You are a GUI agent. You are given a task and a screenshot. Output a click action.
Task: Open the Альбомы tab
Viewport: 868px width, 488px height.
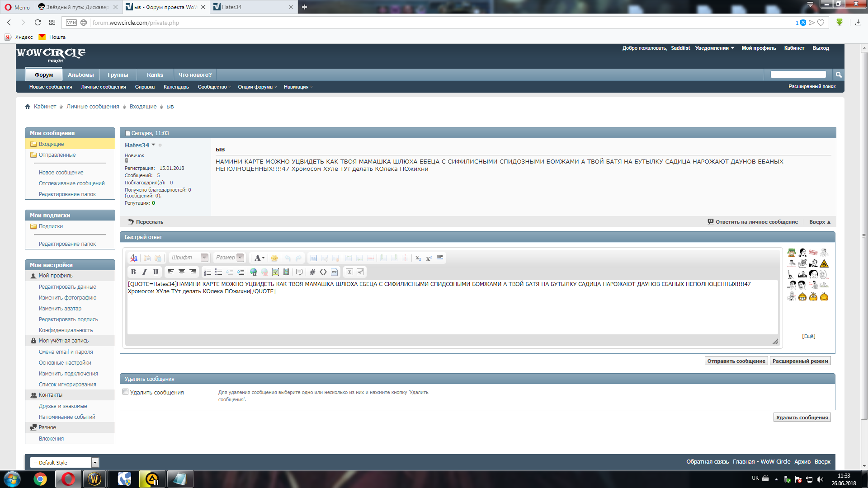[80, 75]
